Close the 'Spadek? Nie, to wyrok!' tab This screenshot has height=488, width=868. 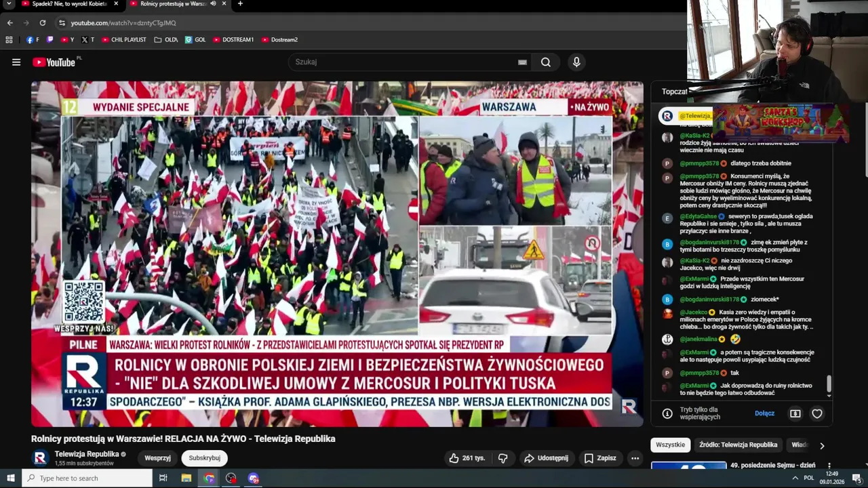(115, 4)
